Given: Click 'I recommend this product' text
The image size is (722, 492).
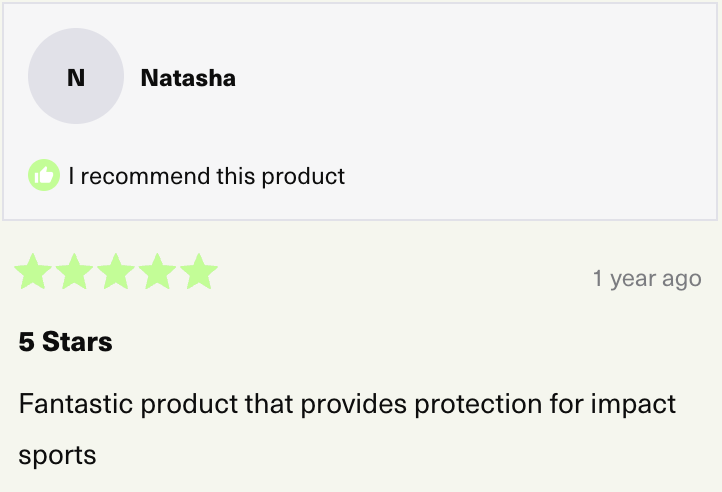Looking at the screenshot, I should coord(206,177).
